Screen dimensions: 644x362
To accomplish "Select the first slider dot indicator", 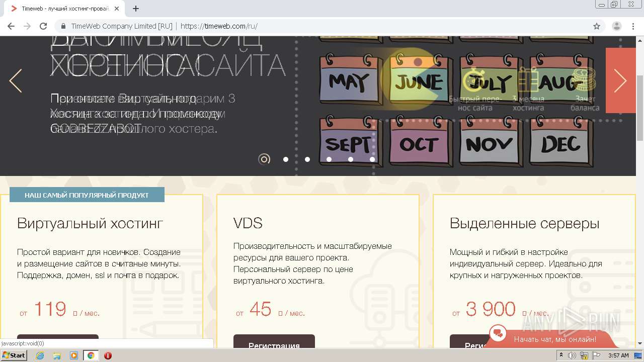I will (x=264, y=159).
